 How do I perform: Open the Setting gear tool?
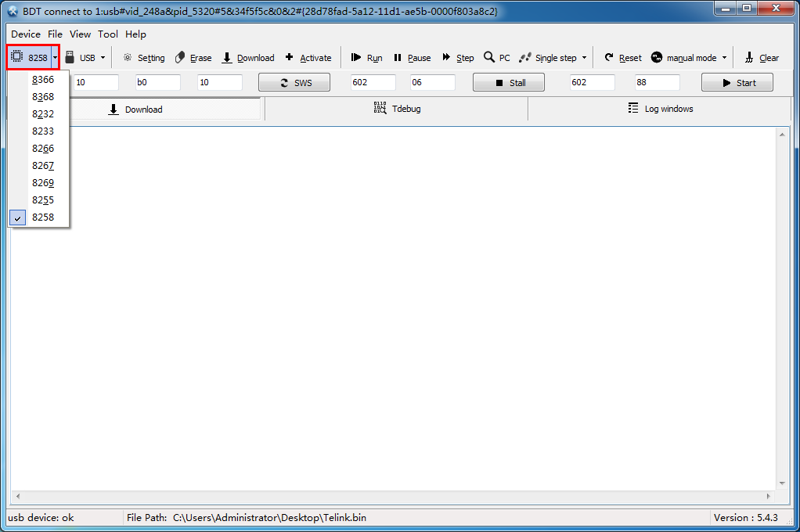coord(144,58)
